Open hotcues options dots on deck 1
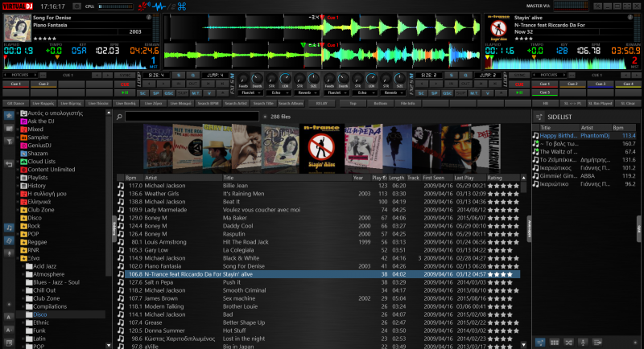 click(43, 75)
